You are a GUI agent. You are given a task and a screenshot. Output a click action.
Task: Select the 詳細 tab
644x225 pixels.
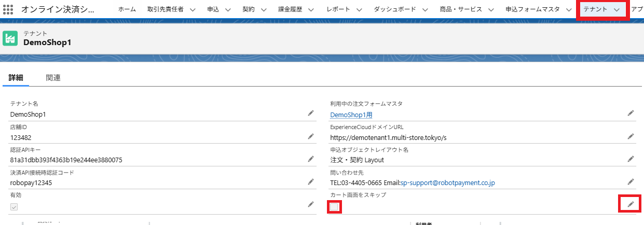(16, 78)
